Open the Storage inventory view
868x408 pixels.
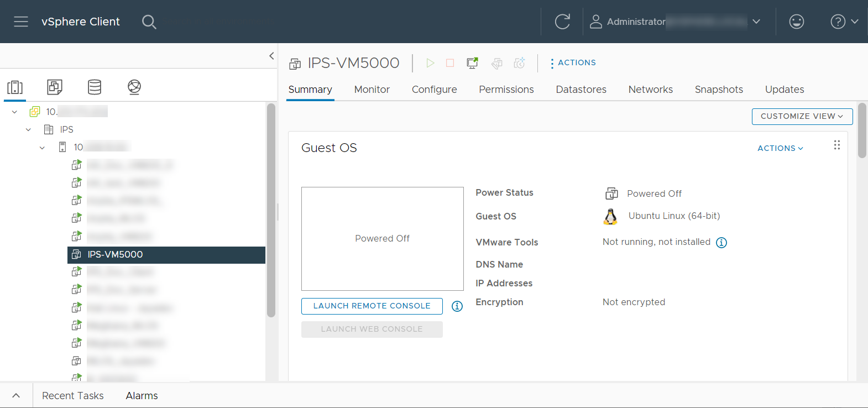(95, 87)
